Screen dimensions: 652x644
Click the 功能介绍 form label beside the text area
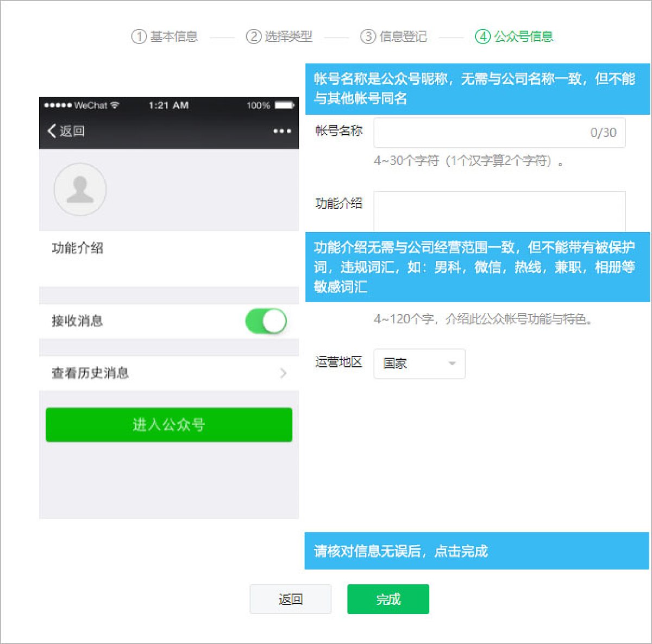click(338, 203)
